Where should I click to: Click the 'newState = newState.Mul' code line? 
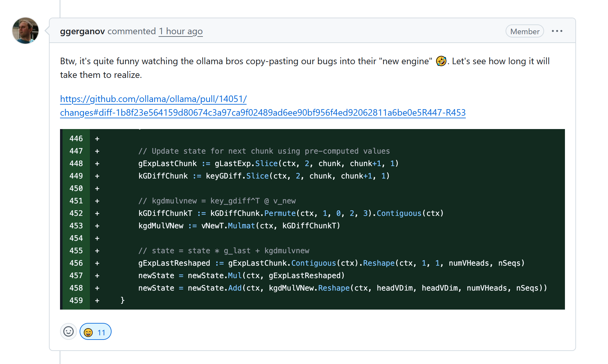tap(241, 276)
